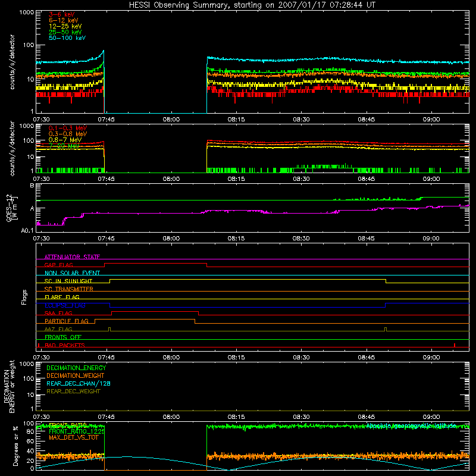The image size is (476, 476).
Task: Click the 0.8-7 MeV legend label
Action: [x=65, y=140]
